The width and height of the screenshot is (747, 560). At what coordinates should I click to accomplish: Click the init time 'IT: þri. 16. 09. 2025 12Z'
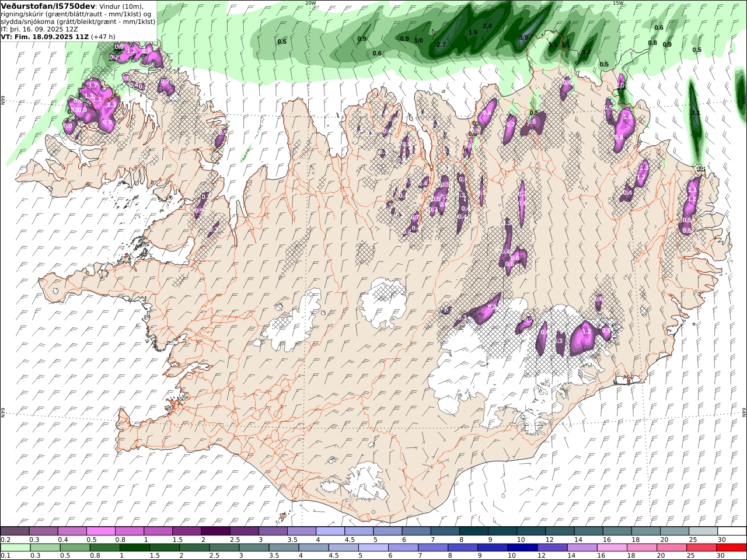point(39,29)
